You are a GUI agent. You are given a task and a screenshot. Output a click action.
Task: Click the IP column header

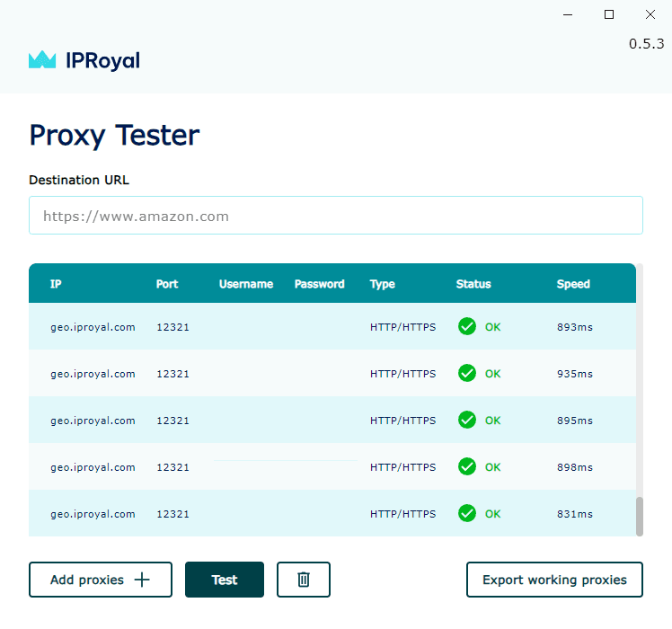tap(56, 284)
